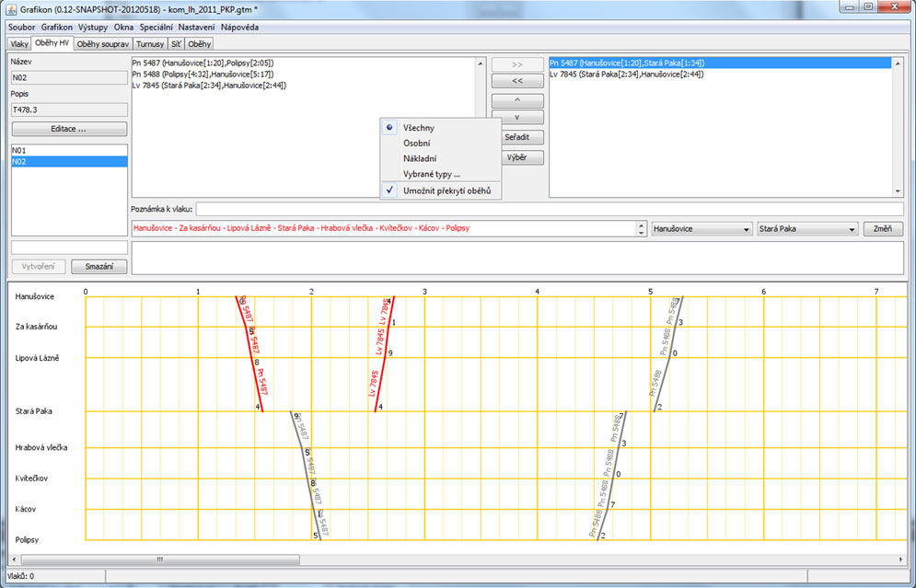Image resolution: width=916 pixels, height=588 pixels.
Task: Click the Název field containing N02
Action: click(x=69, y=77)
